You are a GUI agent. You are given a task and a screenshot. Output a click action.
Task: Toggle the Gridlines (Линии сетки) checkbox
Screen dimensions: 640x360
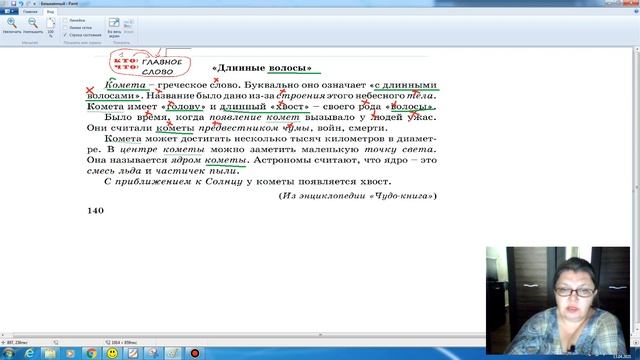[65, 28]
